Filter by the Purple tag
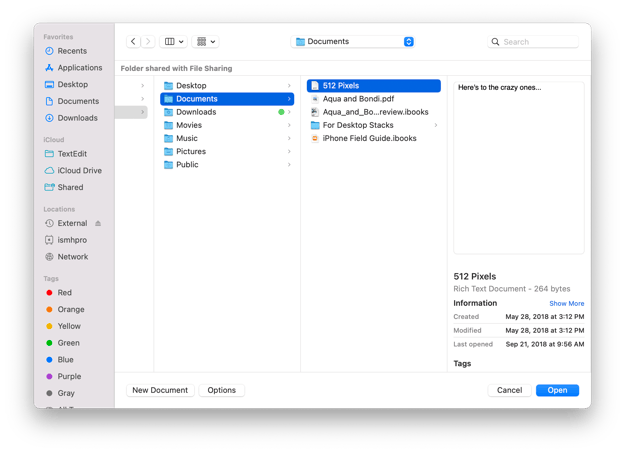This screenshot has width=625, height=453. 64,376
